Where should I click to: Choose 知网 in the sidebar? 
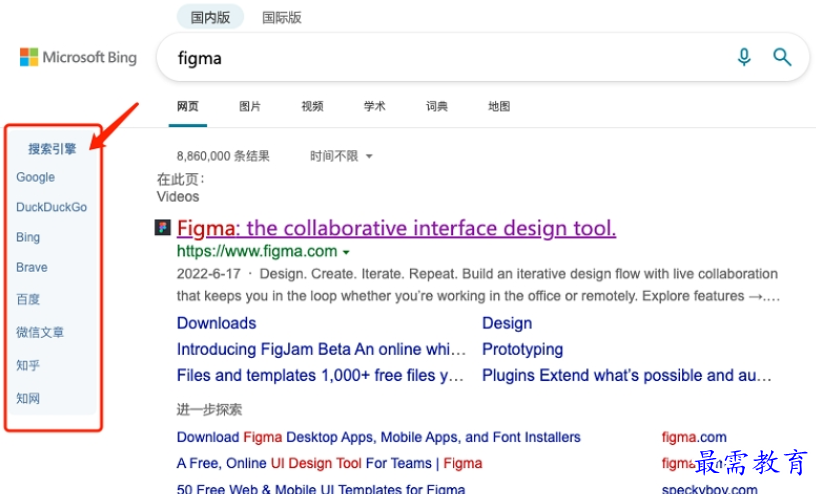(28, 399)
